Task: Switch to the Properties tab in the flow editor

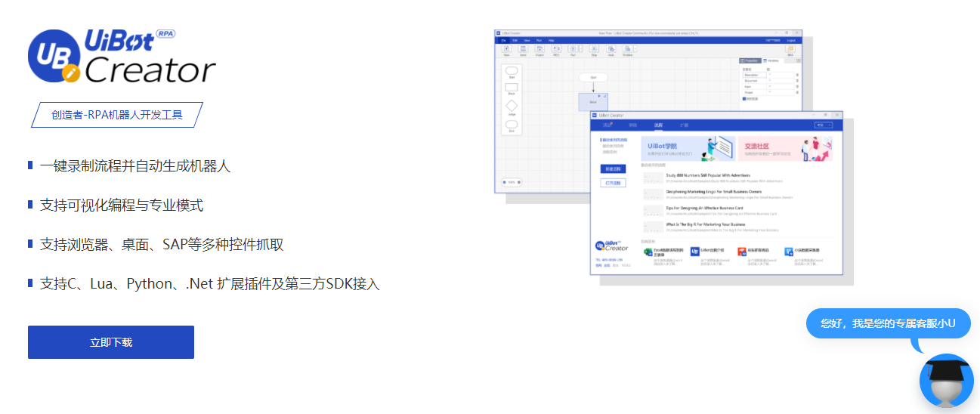Action: pos(752,60)
